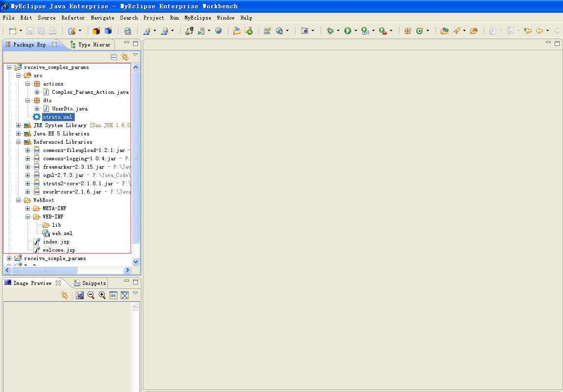563x392 pixels.
Task: Click horizontal scrollbar right arrow in Package Explorer
Action: (127, 270)
